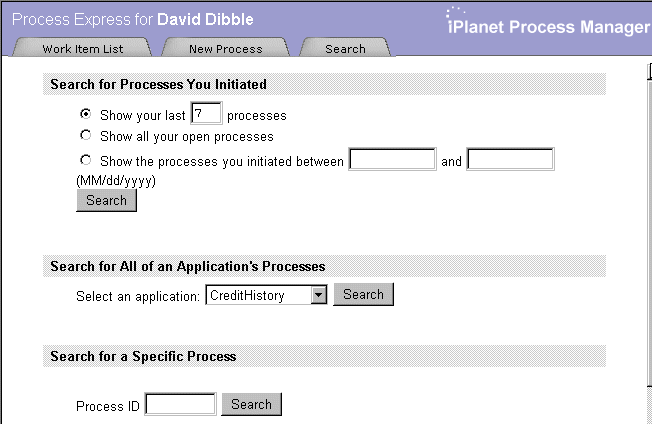Click the iPlanet Process Manager logo
Viewport: 652px width, 424px height.
click(x=548, y=21)
